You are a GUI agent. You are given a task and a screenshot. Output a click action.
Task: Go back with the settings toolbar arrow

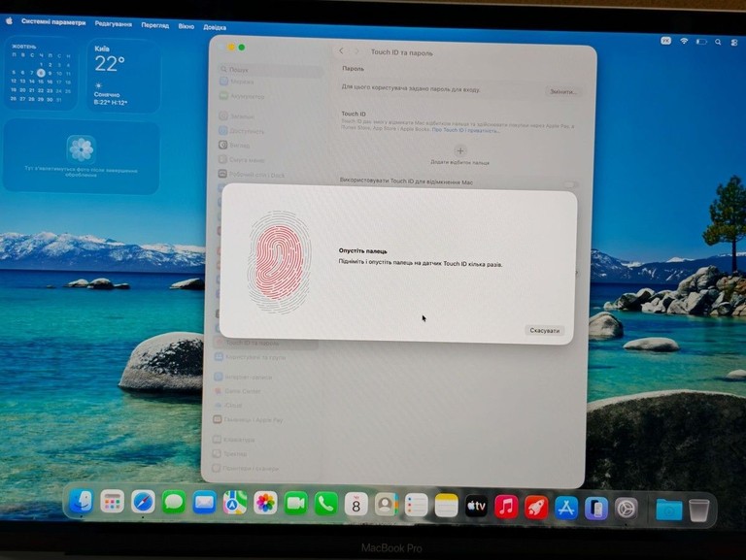click(341, 50)
